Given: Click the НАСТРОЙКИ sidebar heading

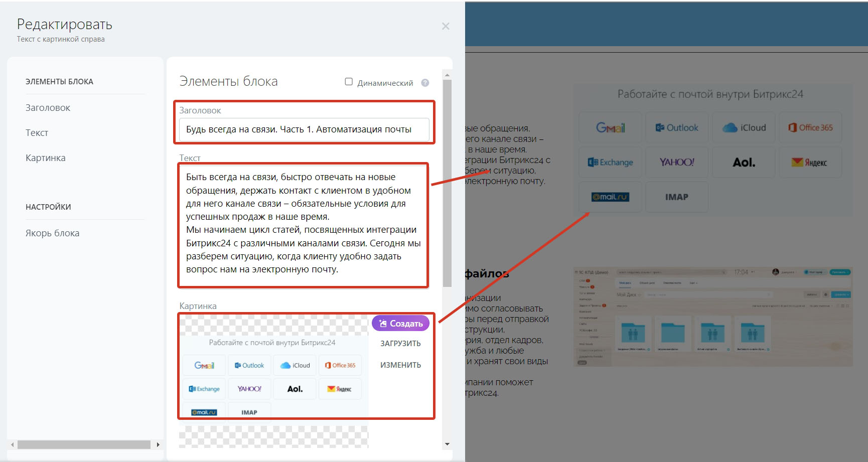Looking at the screenshot, I should tap(48, 207).
